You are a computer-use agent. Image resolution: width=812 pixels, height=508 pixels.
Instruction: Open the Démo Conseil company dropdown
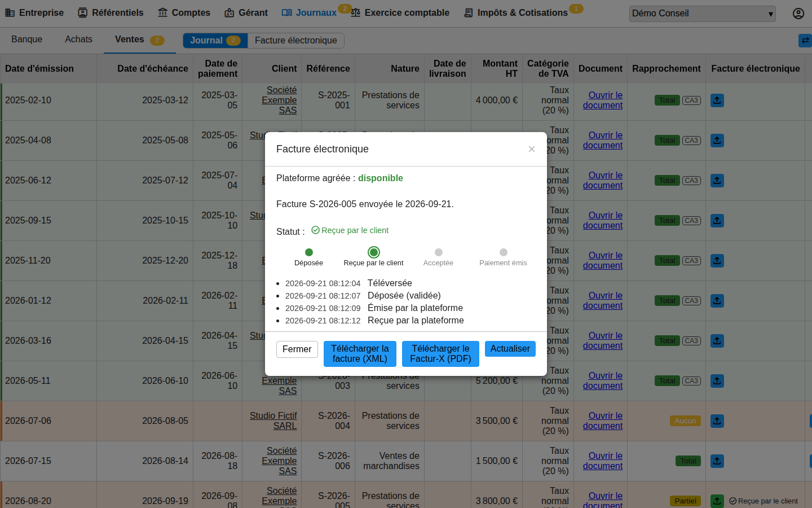703,14
